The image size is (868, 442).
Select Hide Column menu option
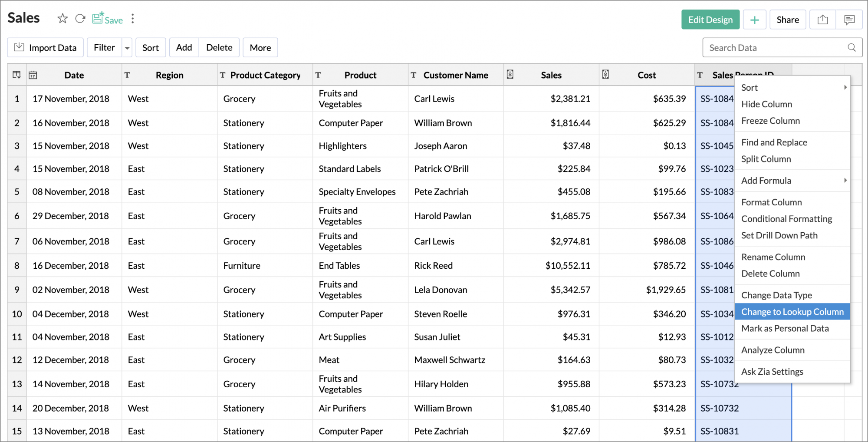pos(766,104)
